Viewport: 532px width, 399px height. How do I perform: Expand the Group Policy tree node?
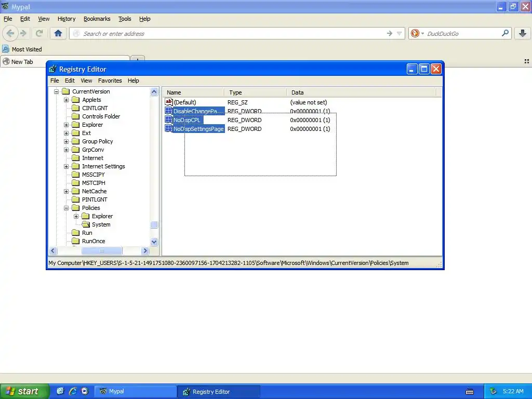tap(66, 141)
